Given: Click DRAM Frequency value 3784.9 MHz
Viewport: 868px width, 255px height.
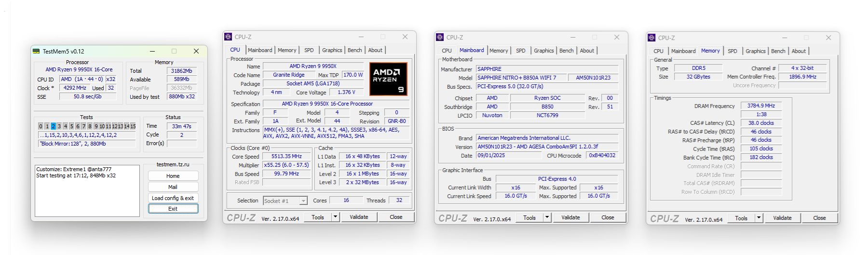Looking at the screenshot, I should pyautogui.click(x=761, y=106).
